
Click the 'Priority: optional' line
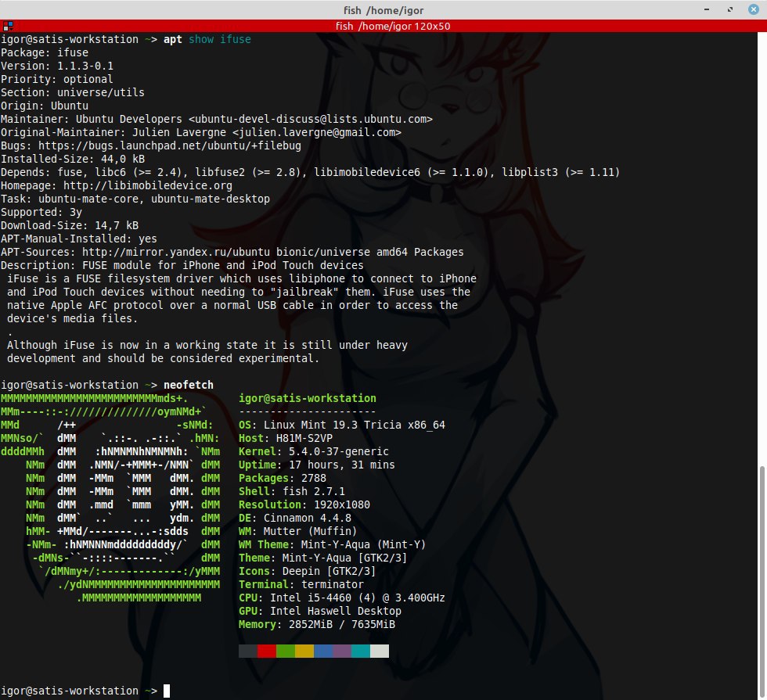[x=57, y=79]
